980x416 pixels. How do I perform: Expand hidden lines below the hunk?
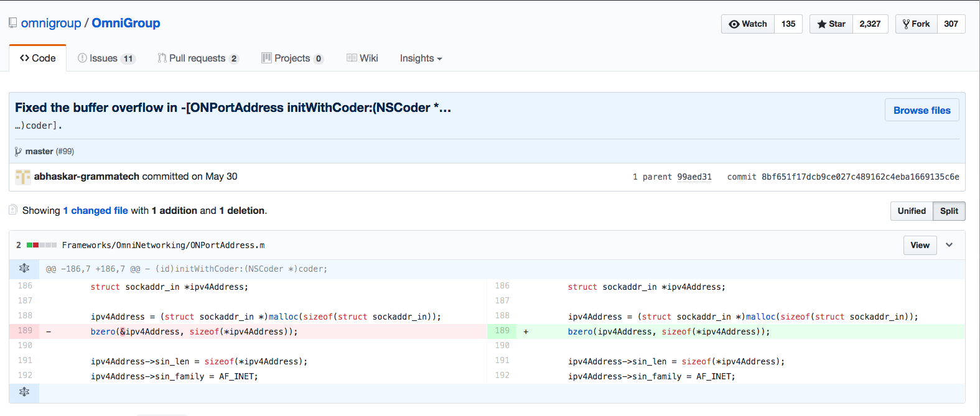(24, 392)
